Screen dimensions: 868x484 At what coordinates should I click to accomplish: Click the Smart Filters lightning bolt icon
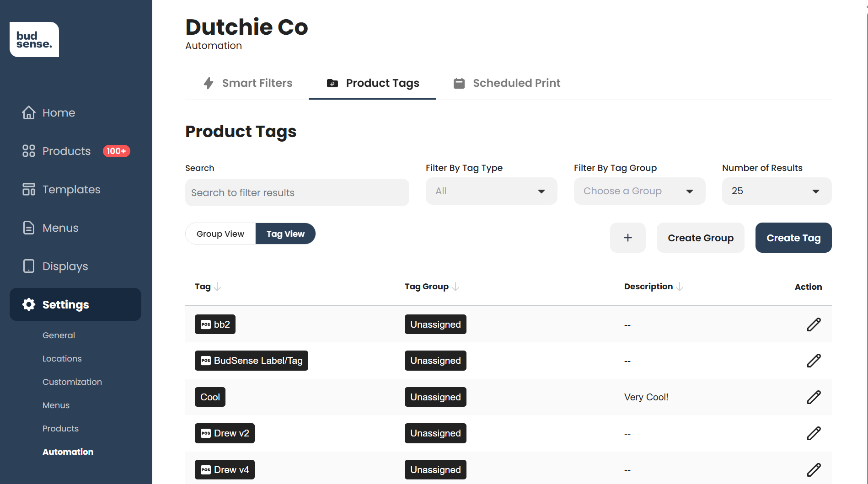click(209, 83)
